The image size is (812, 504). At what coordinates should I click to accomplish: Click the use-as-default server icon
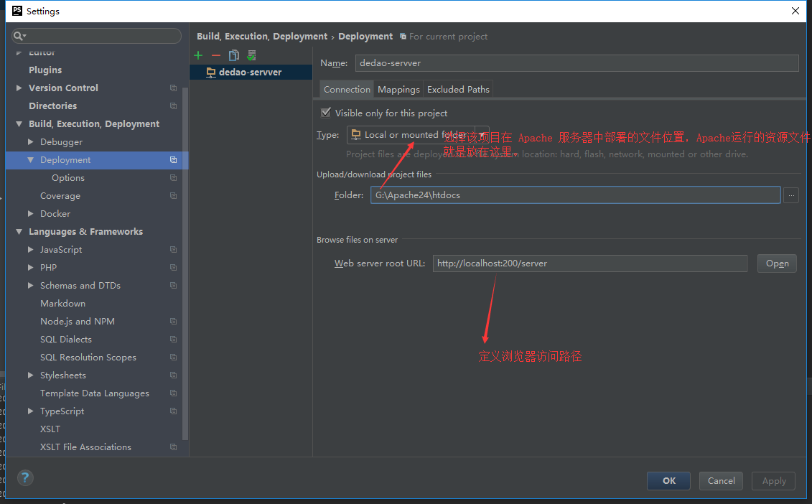click(251, 55)
